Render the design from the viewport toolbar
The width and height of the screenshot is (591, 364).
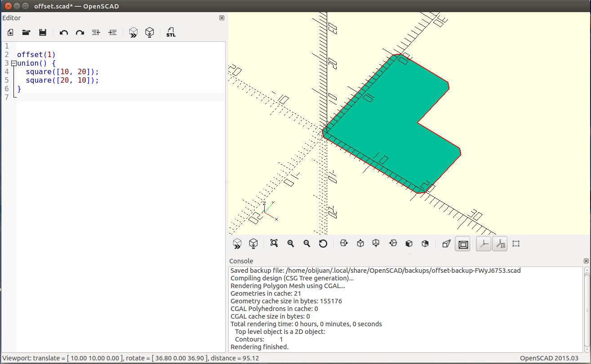[x=253, y=244]
